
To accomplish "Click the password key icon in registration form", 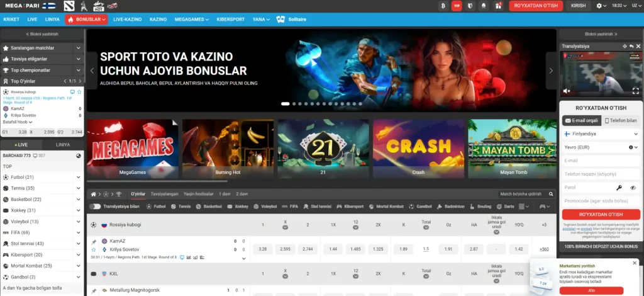I will [619, 188].
